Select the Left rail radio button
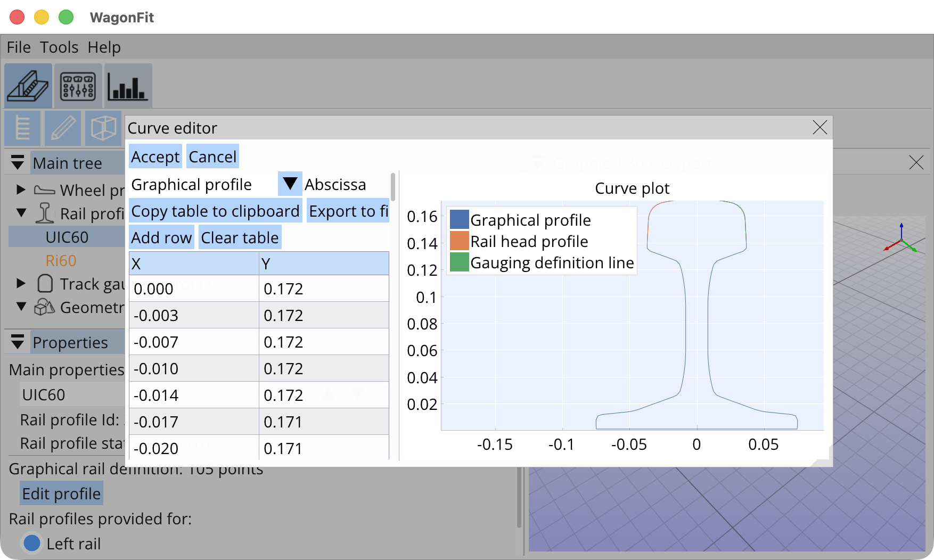 click(x=32, y=543)
